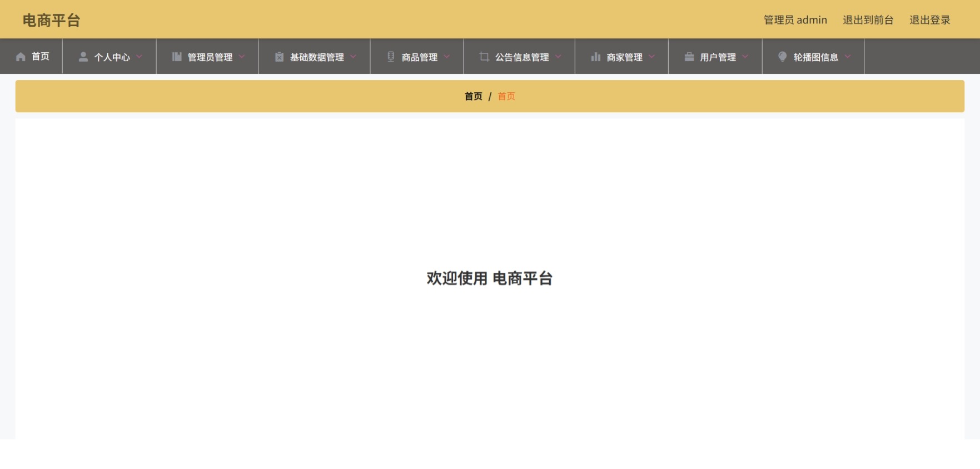Click the person icon beside 个人中心
The image size is (980, 469).
pyautogui.click(x=83, y=57)
